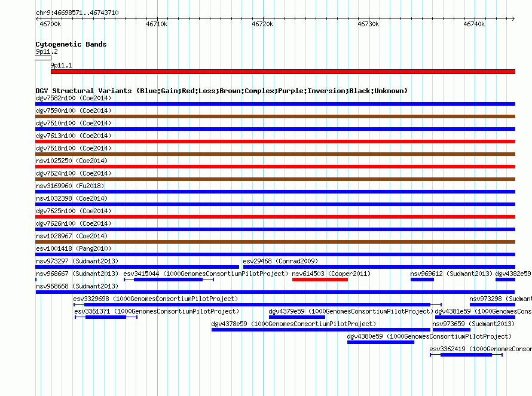The height and width of the screenshot is (396, 532).
Task: Click the blue bar under dgv4380e59
Action: [381, 342]
